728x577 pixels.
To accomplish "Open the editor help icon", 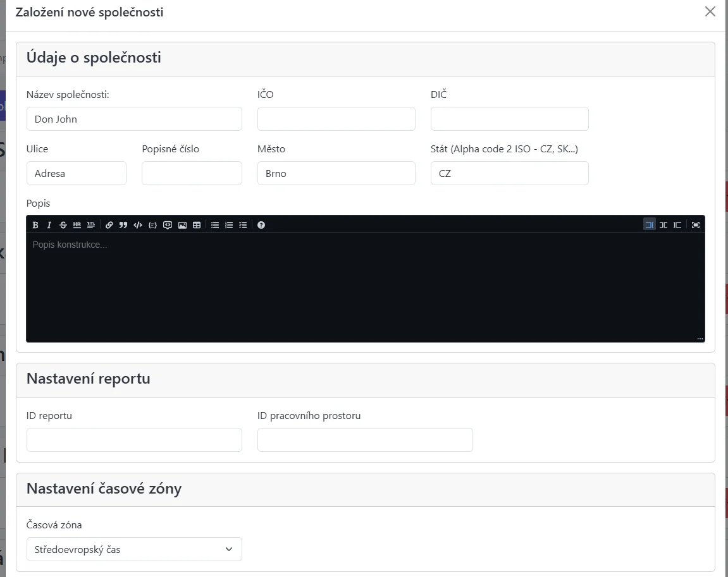I will (x=261, y=225).
